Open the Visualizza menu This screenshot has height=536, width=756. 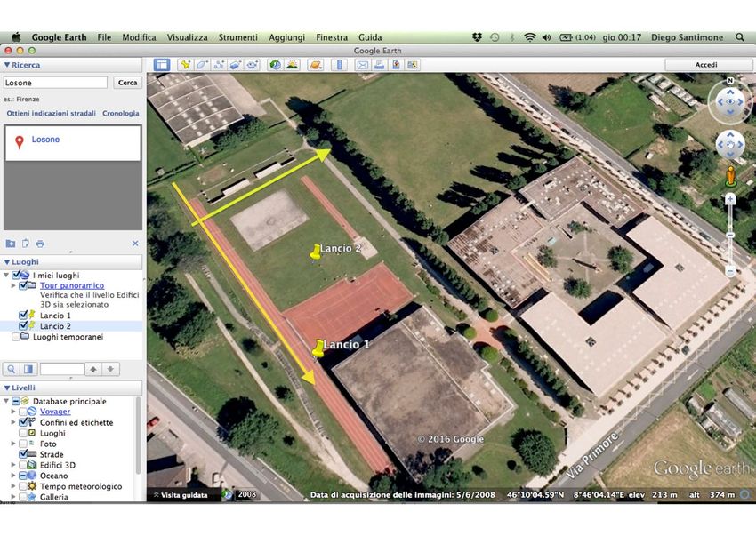tap(187, 37)
